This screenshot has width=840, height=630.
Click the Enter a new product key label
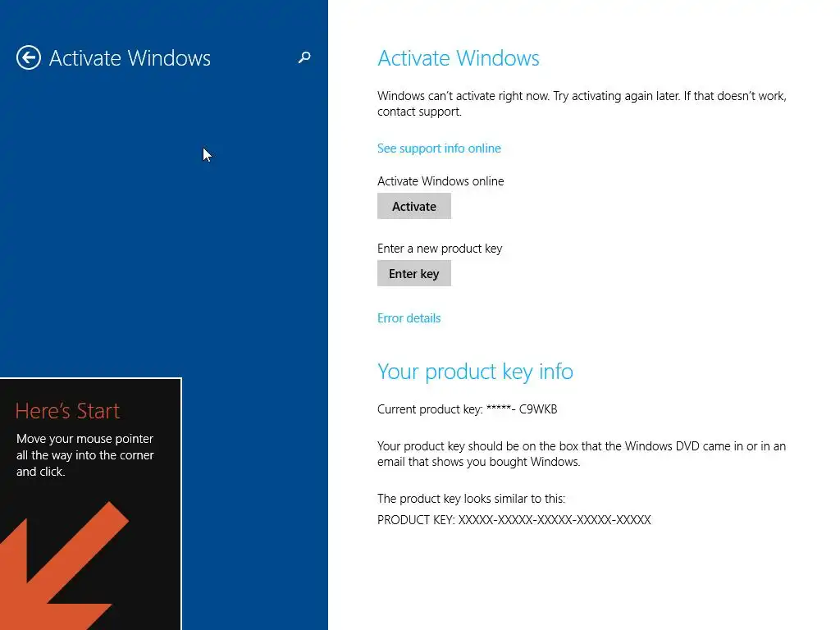(440, 249)
